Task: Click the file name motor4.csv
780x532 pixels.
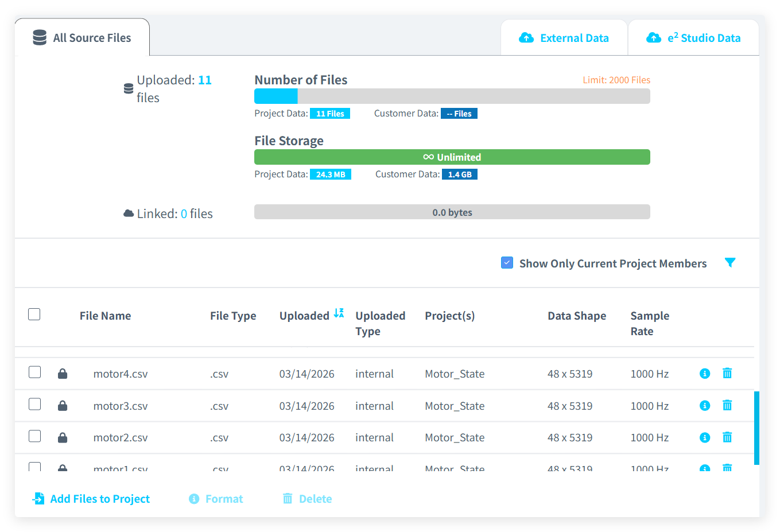Action: click(x=121, y=374)
